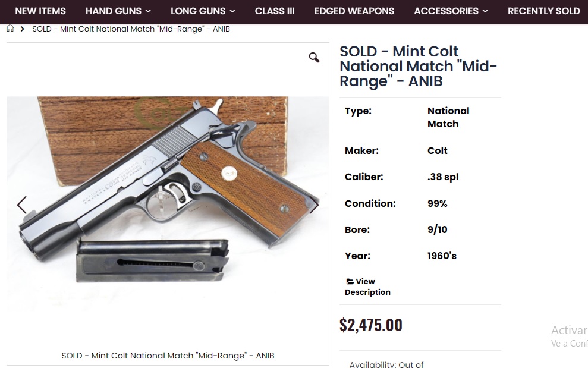Click the breadcrumb separator chevron

pos(23,29)
